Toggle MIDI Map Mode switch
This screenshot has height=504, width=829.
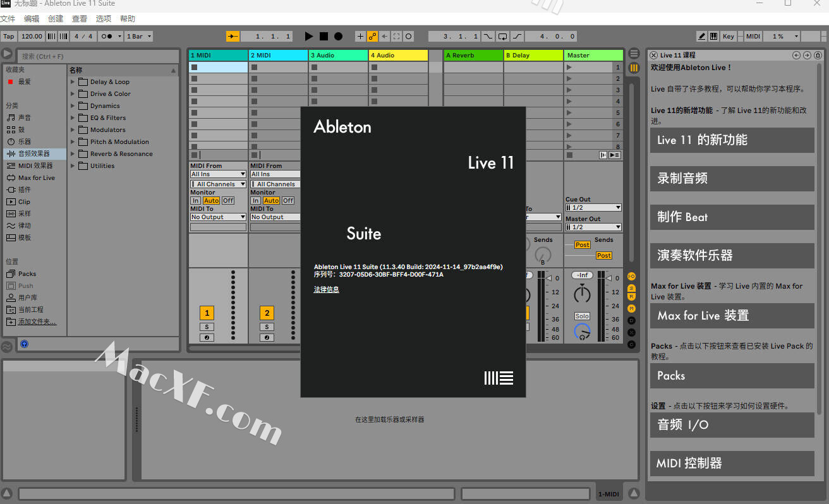(753, 37)
